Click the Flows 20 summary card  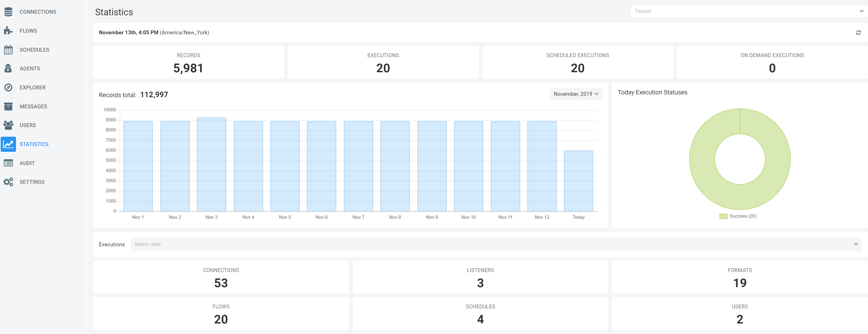[221, 313]
